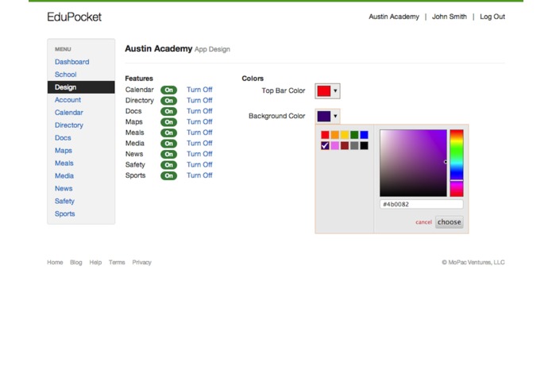Click Log Out
This screenshot has height=392, width=552.
492,17
